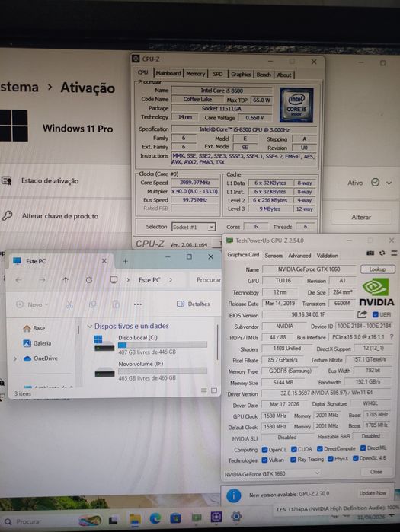This screenshot has height=532, width=400.
Task: Click Cut scissors icon in explorer toolbar
Action: (69, 304)
